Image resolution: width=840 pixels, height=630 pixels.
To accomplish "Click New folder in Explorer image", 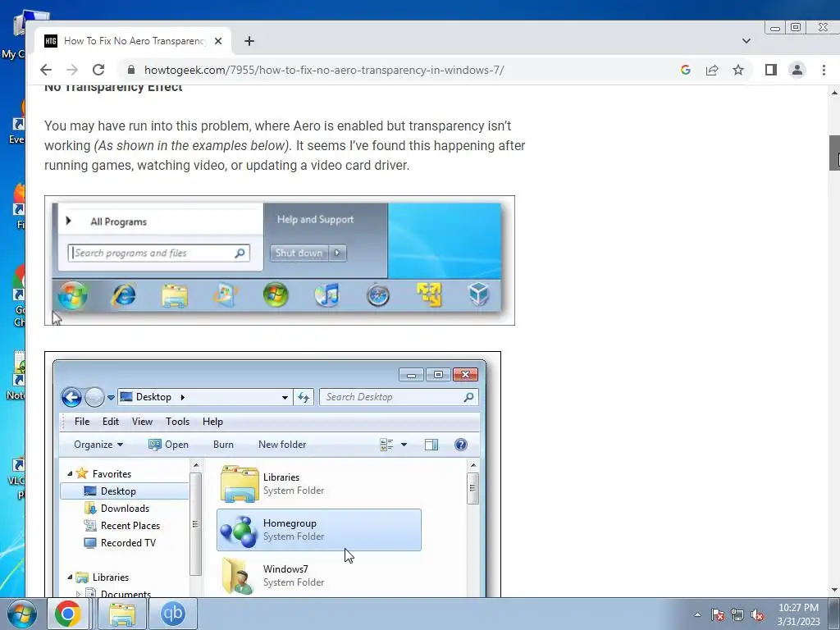I will click(x=282, y=445).
